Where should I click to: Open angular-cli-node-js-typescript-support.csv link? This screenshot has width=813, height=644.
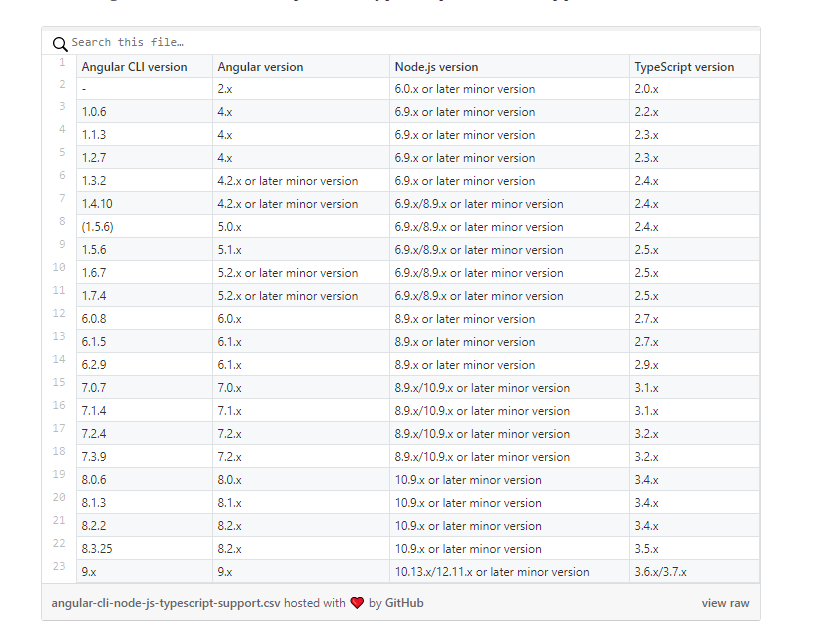coord(166,603)
